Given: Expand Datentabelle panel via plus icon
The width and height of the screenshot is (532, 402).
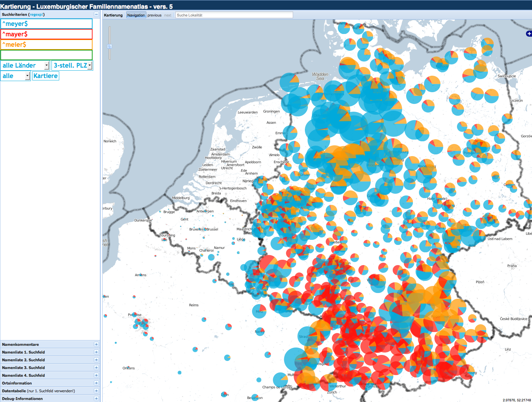Looking at the screenshot, I should [x=96, y=391].
